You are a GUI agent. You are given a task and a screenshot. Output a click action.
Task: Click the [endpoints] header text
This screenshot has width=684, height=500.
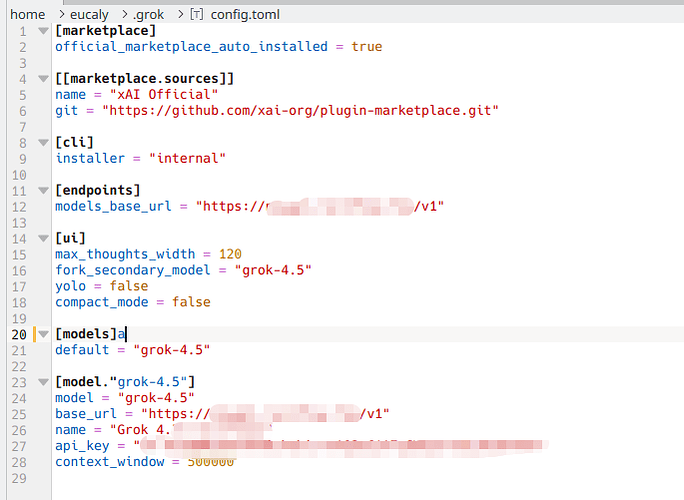(98, 191)
